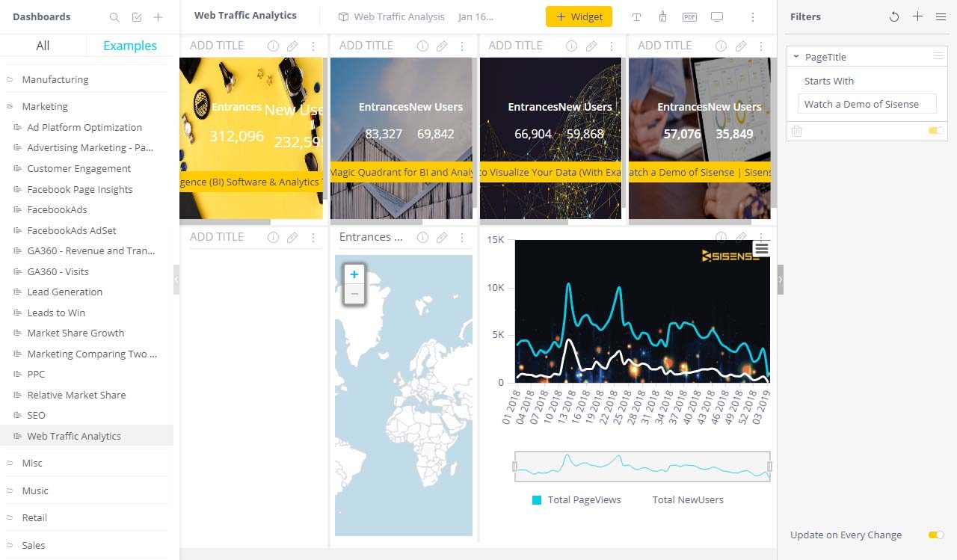Open the line chart's hamburger export menu
The width and height of the screenshot is (957, 560).
tap(762, 248)
